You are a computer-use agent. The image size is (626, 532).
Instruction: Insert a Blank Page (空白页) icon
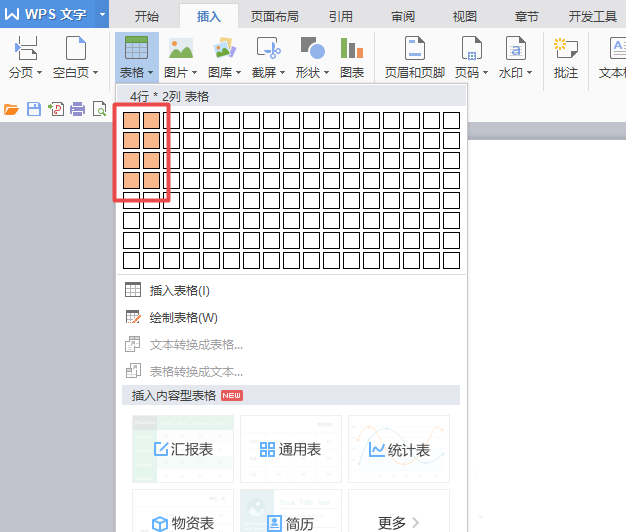click(75, 48)
